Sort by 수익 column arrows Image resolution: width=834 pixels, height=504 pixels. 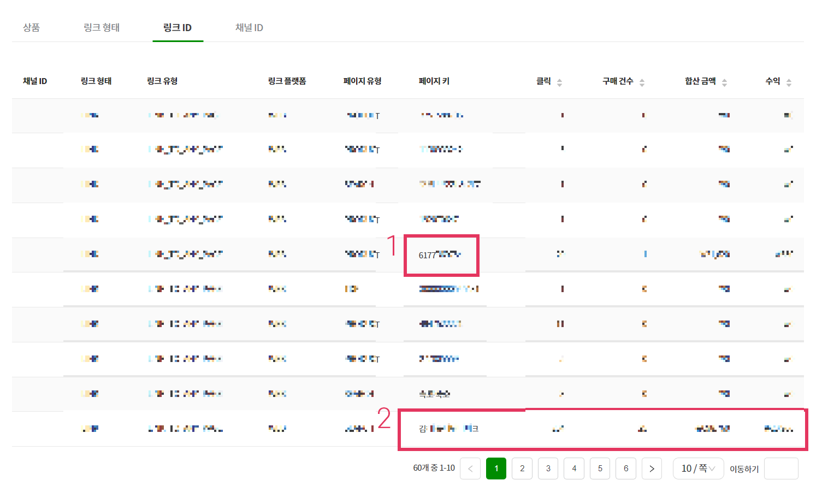[789, 82]
